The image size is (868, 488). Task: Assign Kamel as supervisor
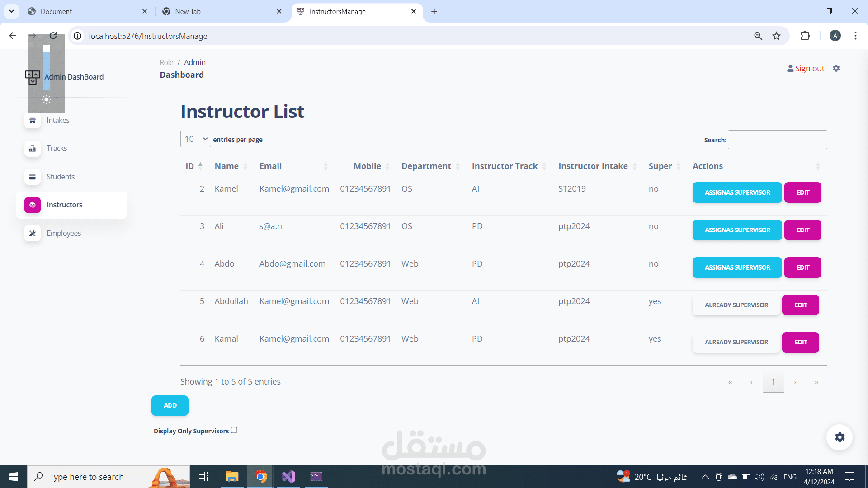tap(737, 192)
